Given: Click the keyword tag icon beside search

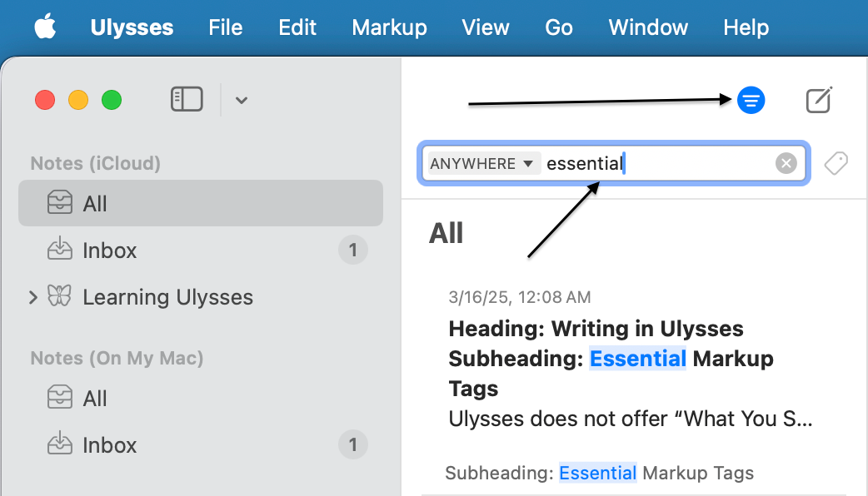Looking at the screenshot, I should tap(836, 163).
